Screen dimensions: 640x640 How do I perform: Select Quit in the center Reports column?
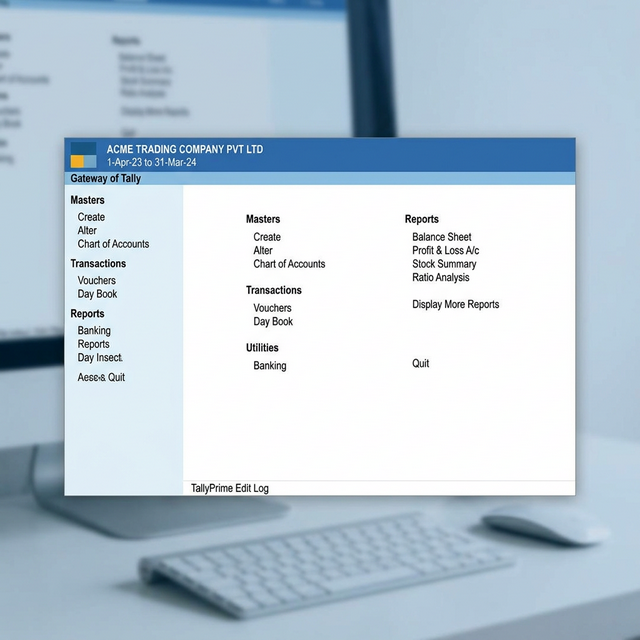point(420,363)
